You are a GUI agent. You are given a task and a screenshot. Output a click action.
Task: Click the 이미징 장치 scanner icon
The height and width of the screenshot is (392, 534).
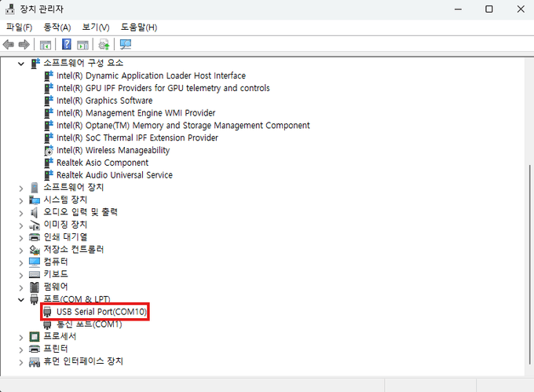pyautogui.click(x=35, y=225)
